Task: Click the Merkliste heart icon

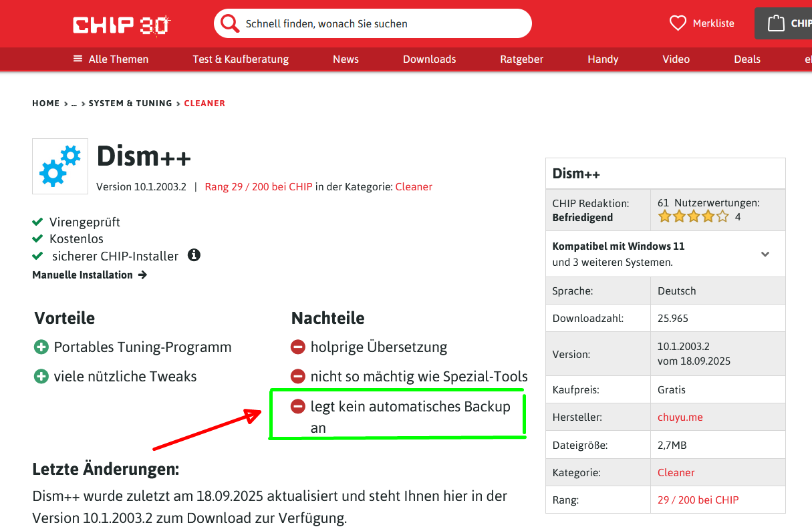Action: pyautogui.click(x=678, y=23)
